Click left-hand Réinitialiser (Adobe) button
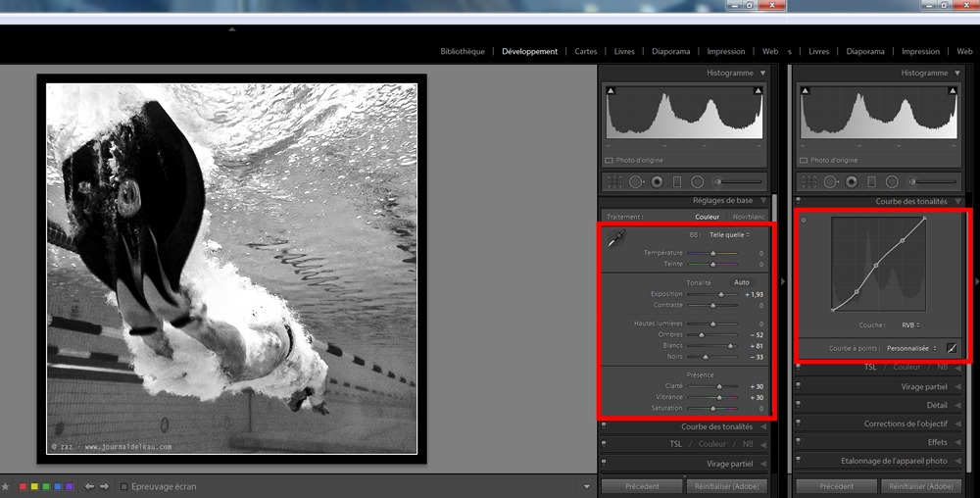The height and width of the screenshot is (498, 980). [x=727, y=486]
